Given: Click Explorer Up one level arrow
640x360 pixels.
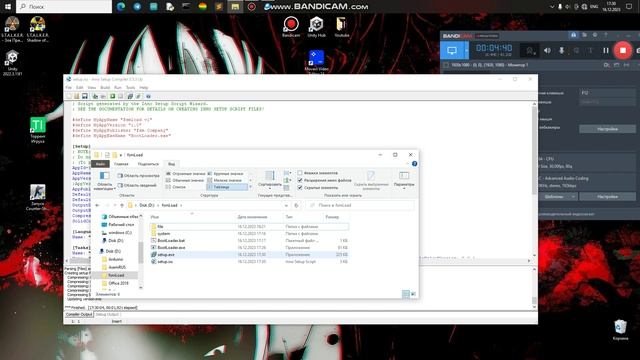Looking at the screenshot, I should pos(122,205).
